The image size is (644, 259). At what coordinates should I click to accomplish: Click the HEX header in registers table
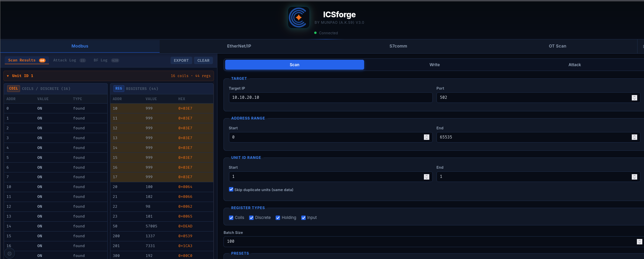tap(182, 99)
